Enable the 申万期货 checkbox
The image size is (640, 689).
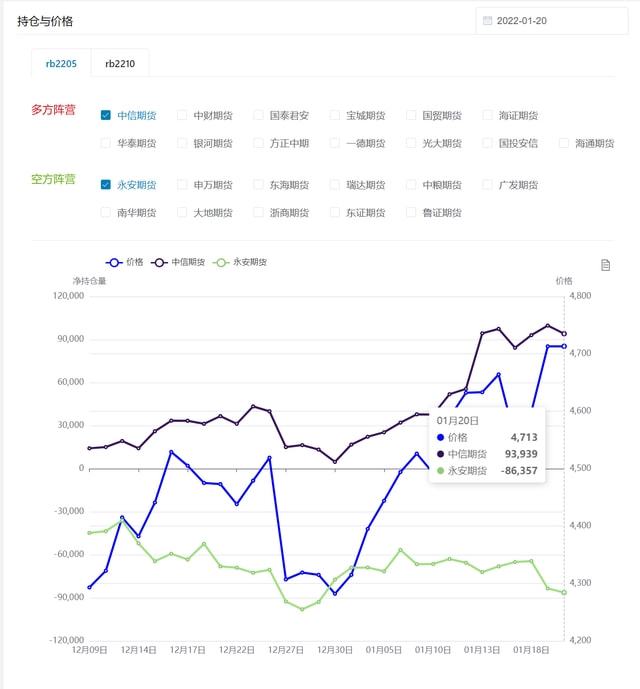182,185
